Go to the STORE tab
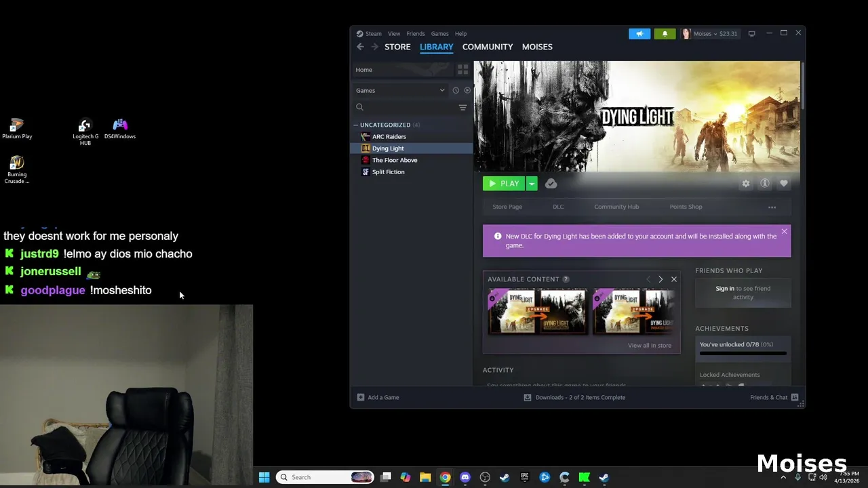868x488 pixels. (397, 47)
